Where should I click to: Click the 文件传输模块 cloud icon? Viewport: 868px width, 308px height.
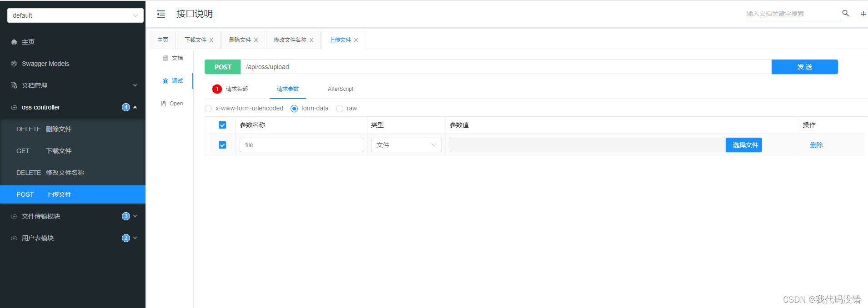pos(14,216)
